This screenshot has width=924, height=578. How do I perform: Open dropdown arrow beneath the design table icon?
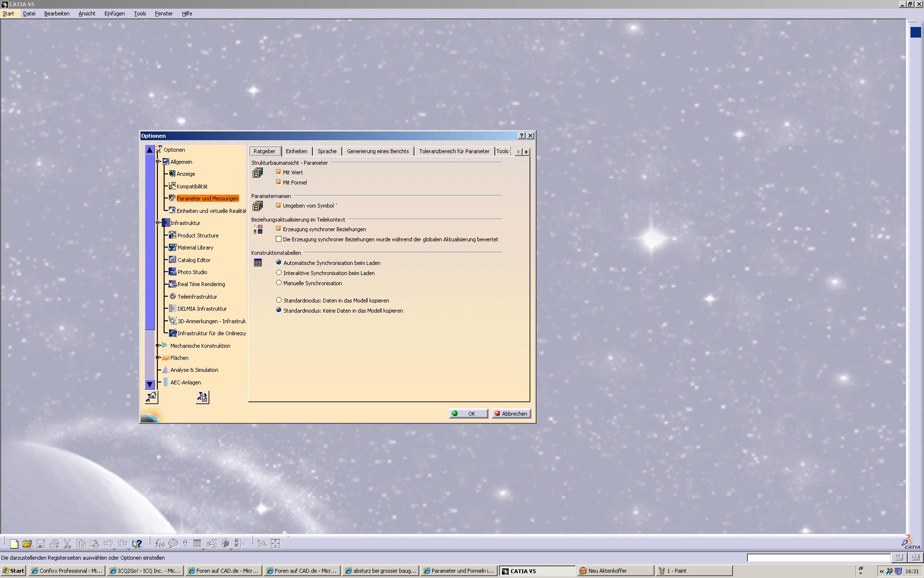[x=203, y=550]
